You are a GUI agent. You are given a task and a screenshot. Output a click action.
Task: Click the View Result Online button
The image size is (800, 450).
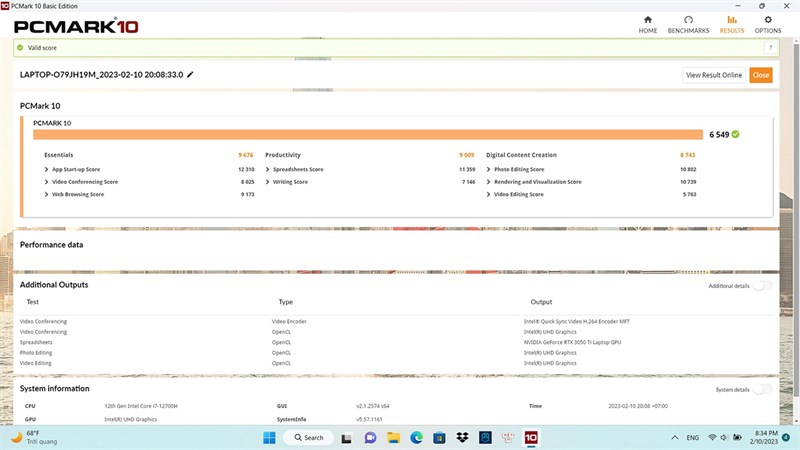point(713,75)
